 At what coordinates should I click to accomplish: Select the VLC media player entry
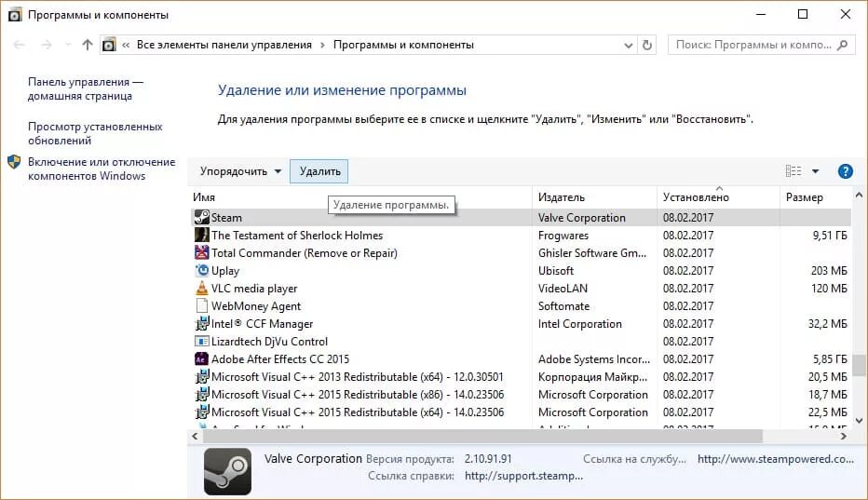coord(254,289)
